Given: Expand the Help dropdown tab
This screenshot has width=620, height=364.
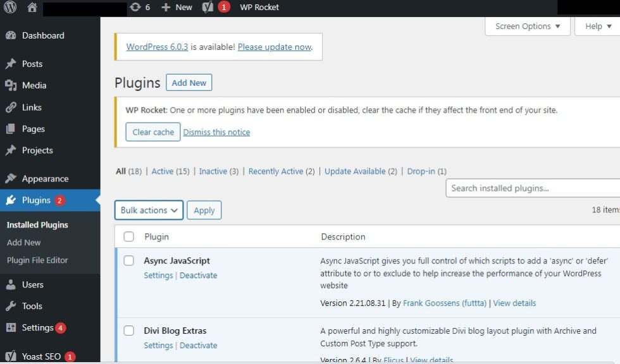Looking at the screenshot, I should pyautogui.click(x=598, y=27).
